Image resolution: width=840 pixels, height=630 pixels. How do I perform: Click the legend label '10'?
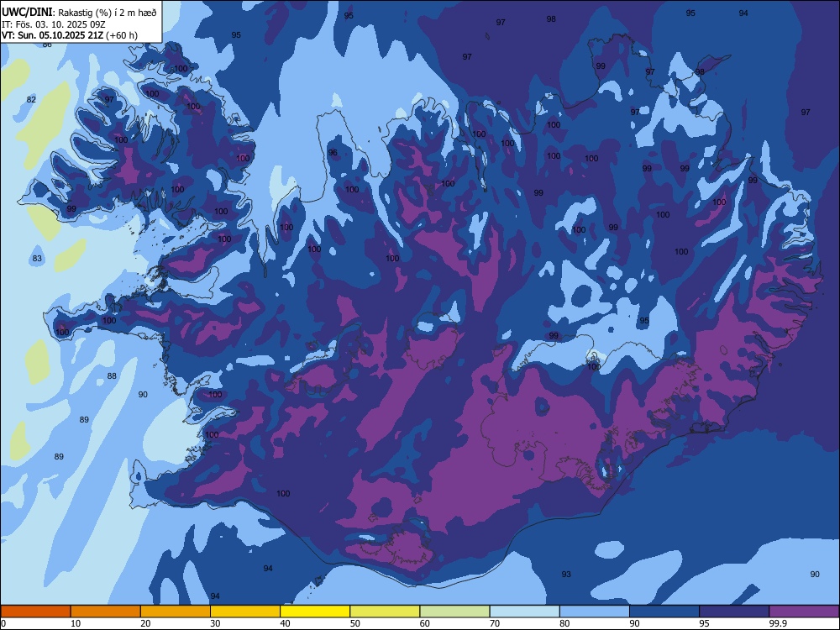tap(76, 623)
